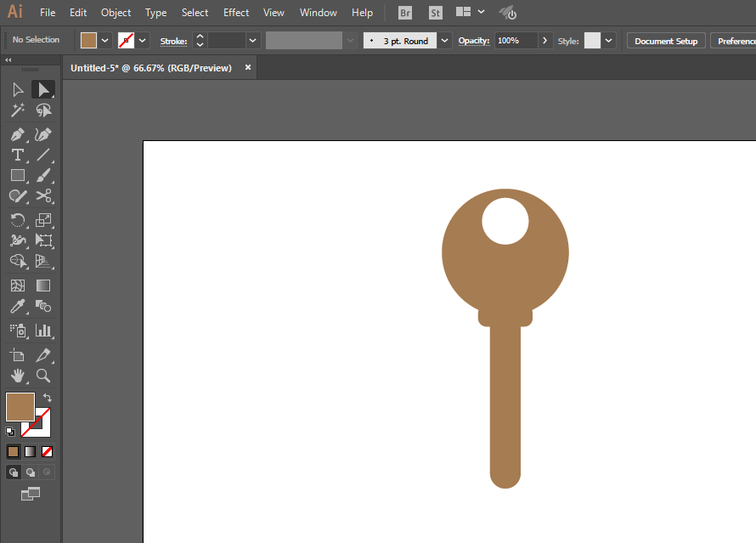The image size is (756, 543).
Task: Click the brown fill swatch in toolbar
Action: [x=20, y=407]
